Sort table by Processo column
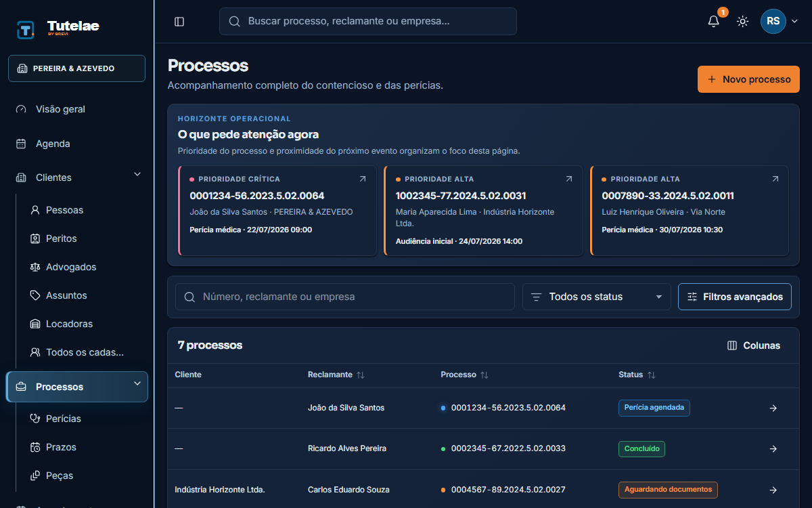This screenshot has width=812, height=508. (464, 375)
